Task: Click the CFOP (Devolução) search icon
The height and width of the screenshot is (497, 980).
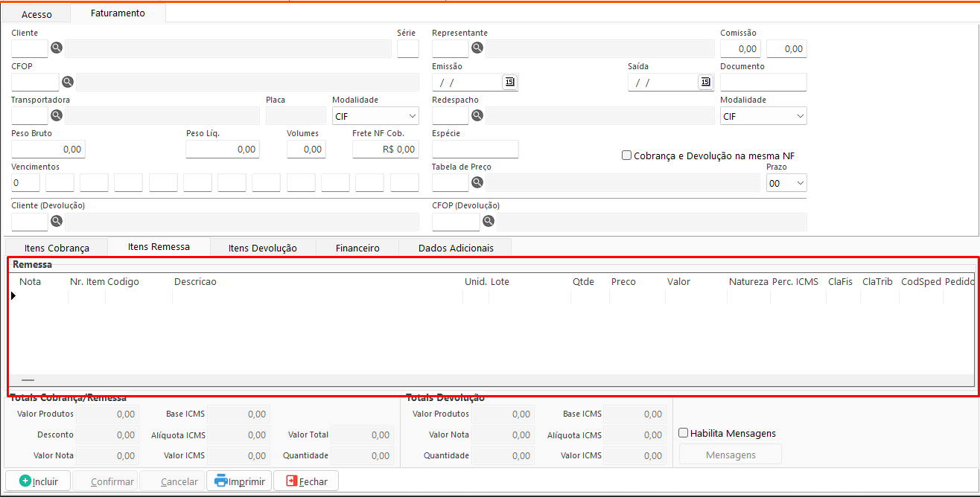Action: click(489, 222)
